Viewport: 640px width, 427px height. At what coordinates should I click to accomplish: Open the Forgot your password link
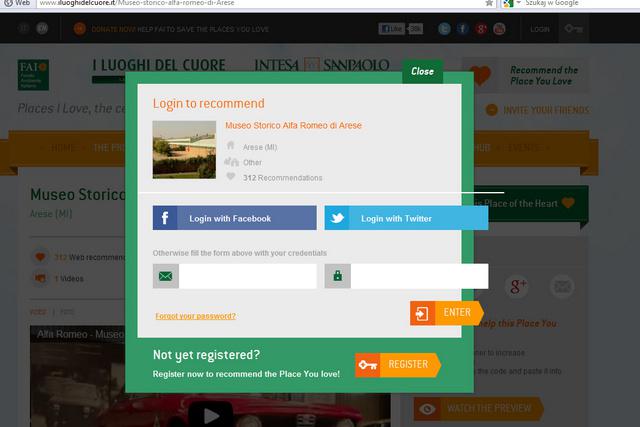(196, 316)
